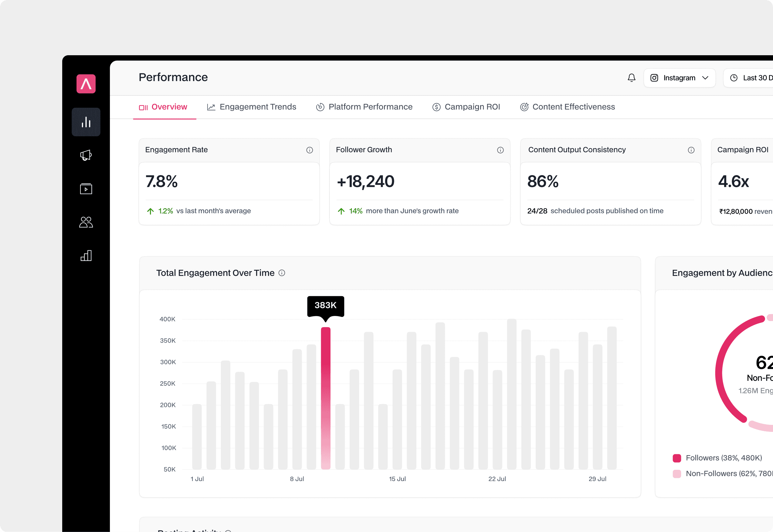Click the Non-Followers legend color swatch
Image resolution: width=773 pixels, height=532 pixels.
tap(677, 474)
